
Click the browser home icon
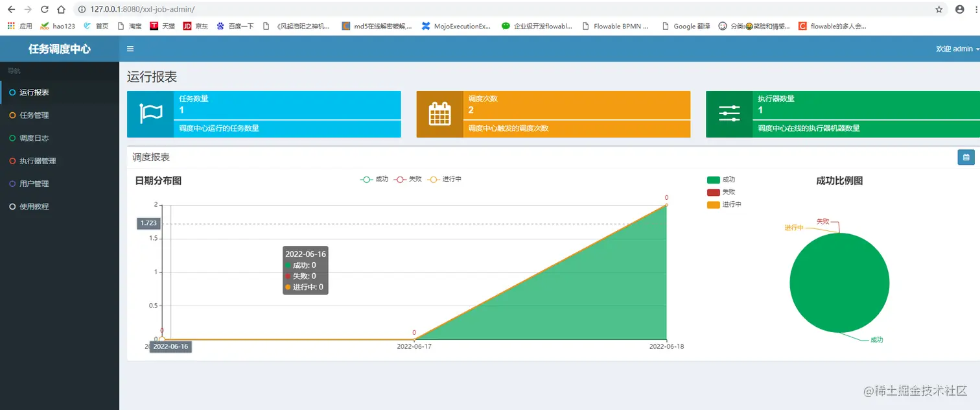pyautogui.click(x=61, y=10)
